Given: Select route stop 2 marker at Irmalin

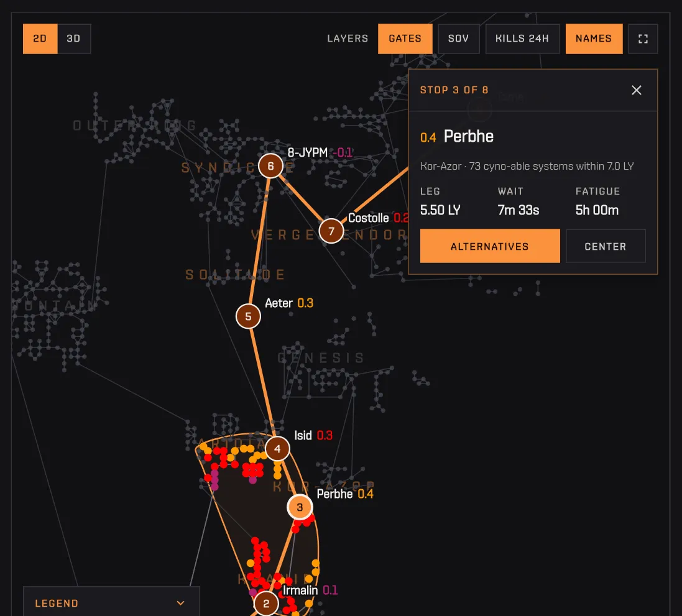Looking at the screenshot, I should click(266, 604).
